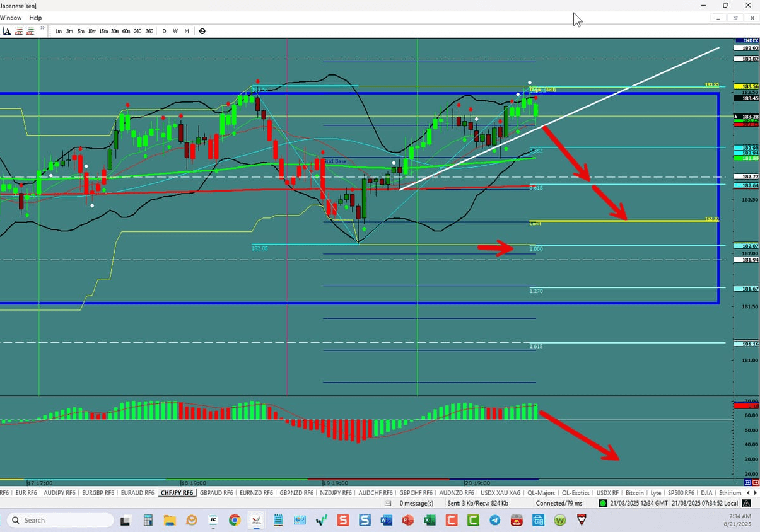The image size is (760, 532).
Task: Open the Window menu
Action: (11, 18)
